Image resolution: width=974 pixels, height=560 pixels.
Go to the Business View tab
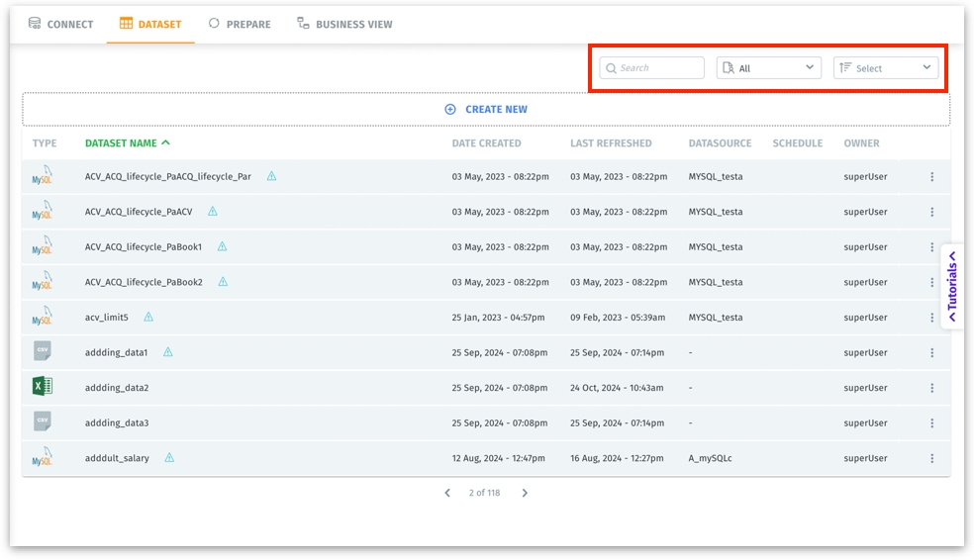coord(344,24)
